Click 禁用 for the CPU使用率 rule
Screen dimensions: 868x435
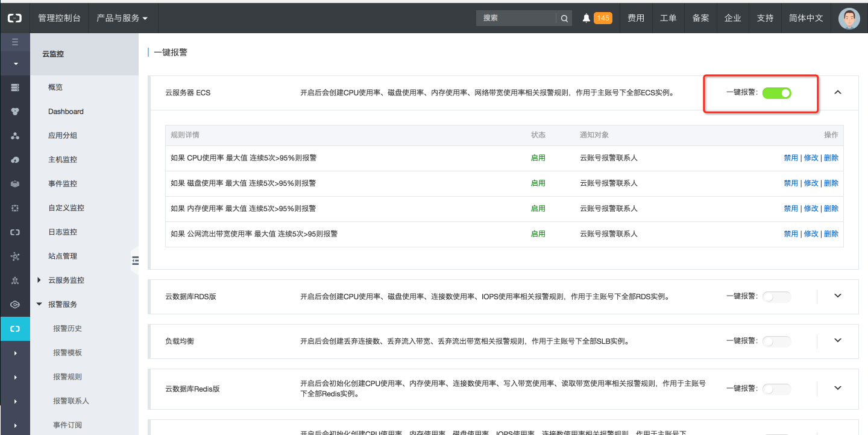point(791,158)
